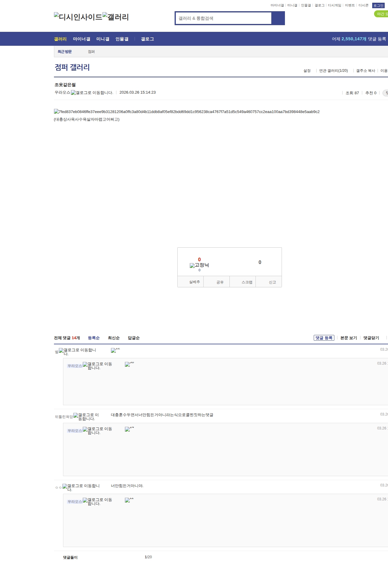Sort comments by 등록순
388x588 pixels.
pos(94,338)
